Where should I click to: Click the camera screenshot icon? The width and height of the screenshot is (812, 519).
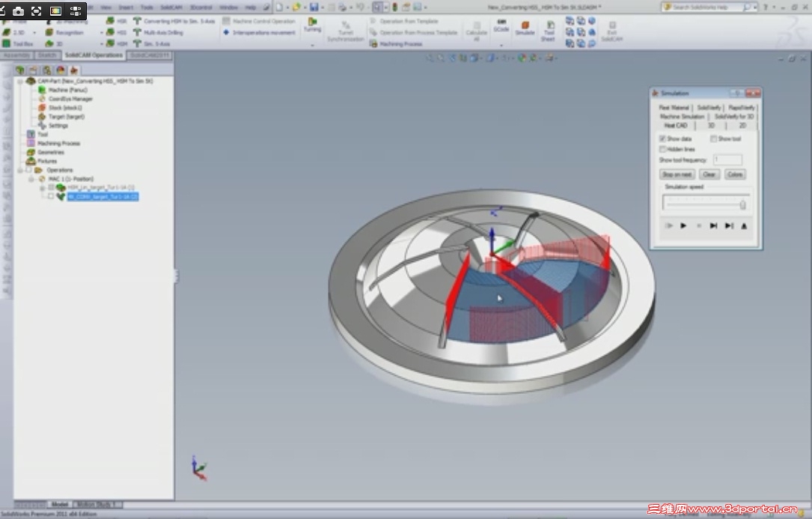pos(18,10)
